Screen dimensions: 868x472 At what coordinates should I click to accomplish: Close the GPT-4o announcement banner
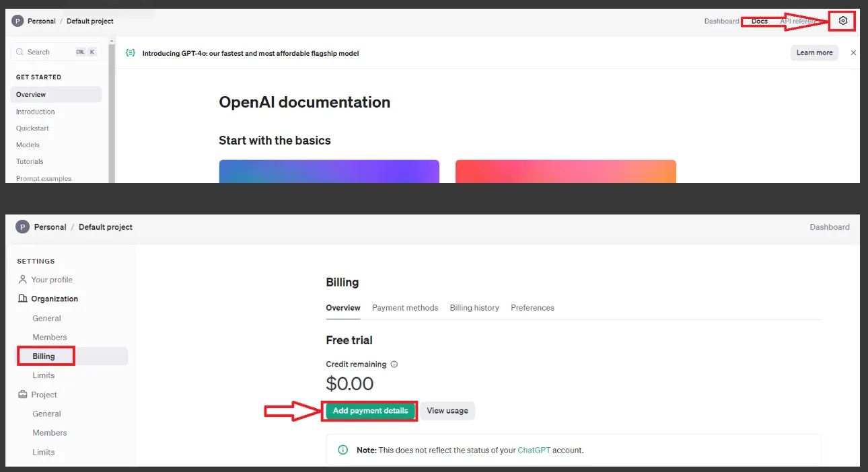(853, 52)
